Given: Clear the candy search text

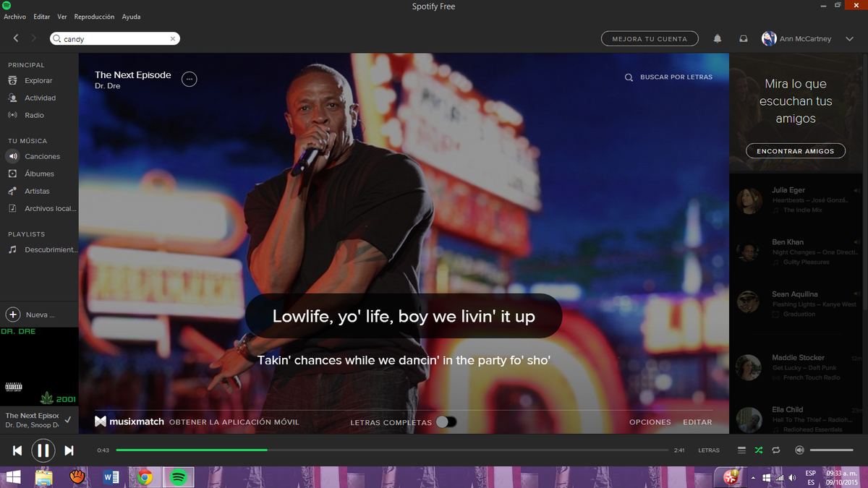Looking at the screenshot, I should 173,39.
